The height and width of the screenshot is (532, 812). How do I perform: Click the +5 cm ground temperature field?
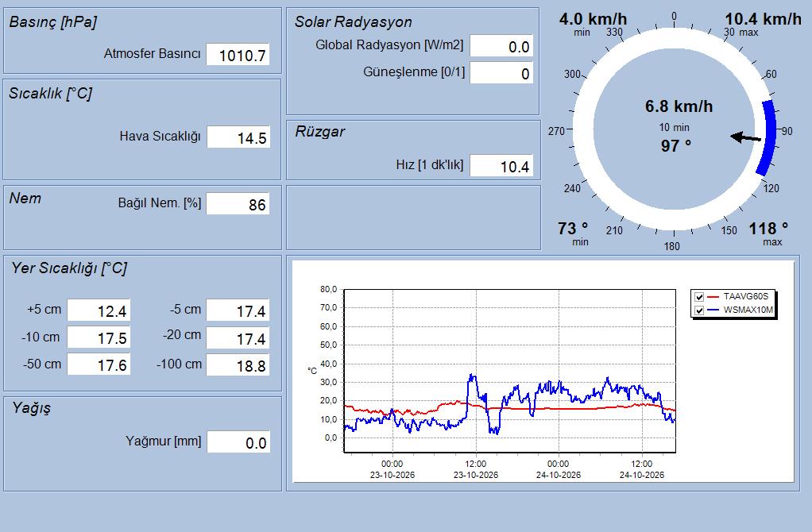click(99, 310)
